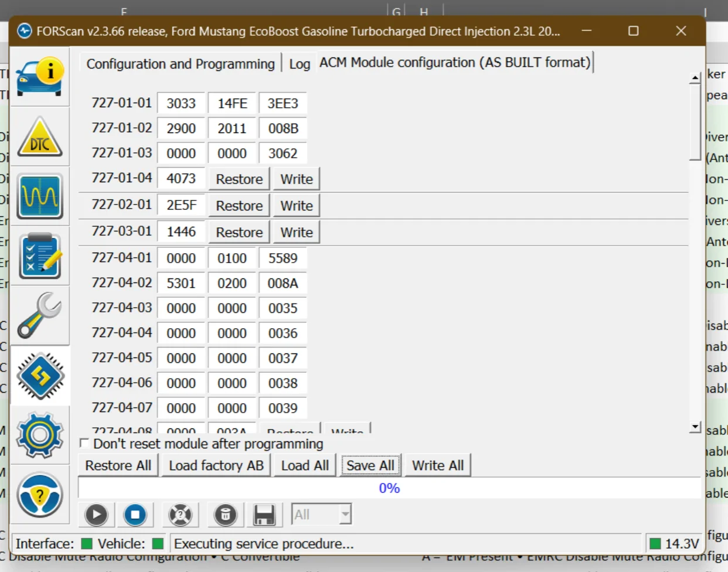Edit field 2900 in row 727-01-02
This screenshot has width=728, height=572.
(181, 128)
